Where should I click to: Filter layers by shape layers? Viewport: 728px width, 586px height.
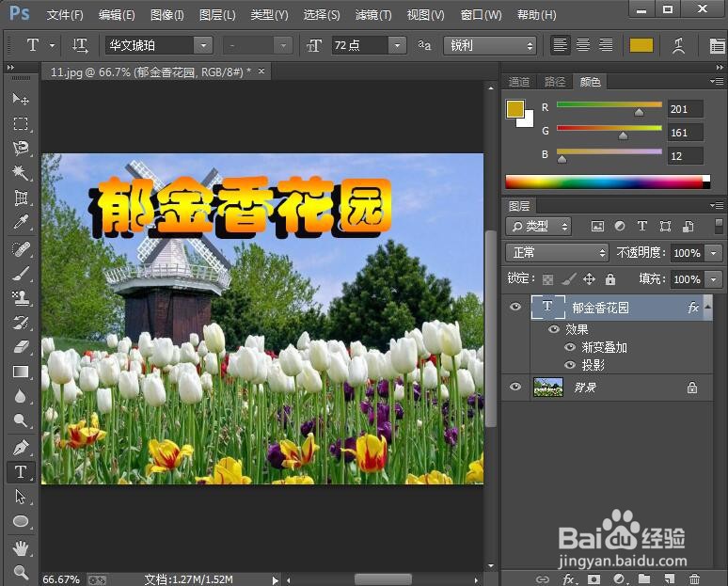[x=665, y=226]
